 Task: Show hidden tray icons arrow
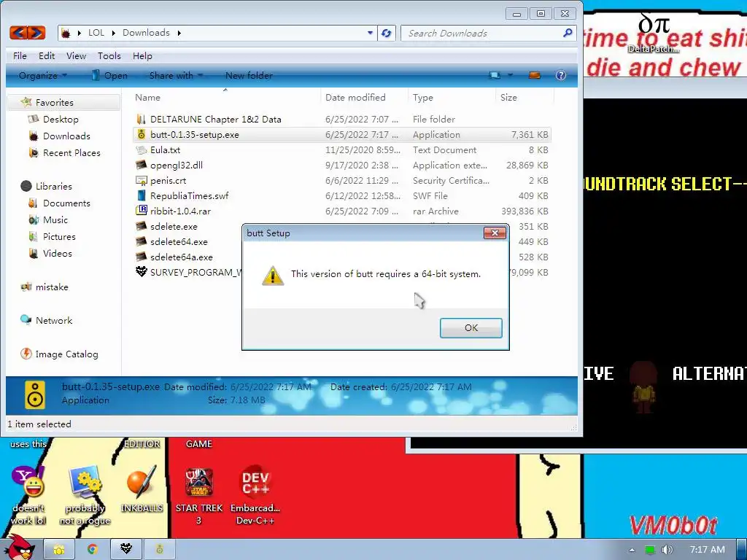tap(632, 550)
